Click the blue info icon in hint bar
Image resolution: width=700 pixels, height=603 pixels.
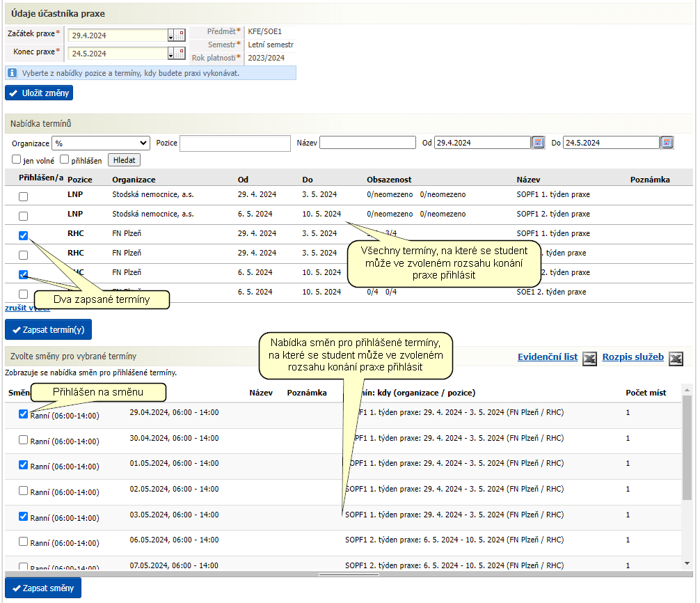[13, 73]
